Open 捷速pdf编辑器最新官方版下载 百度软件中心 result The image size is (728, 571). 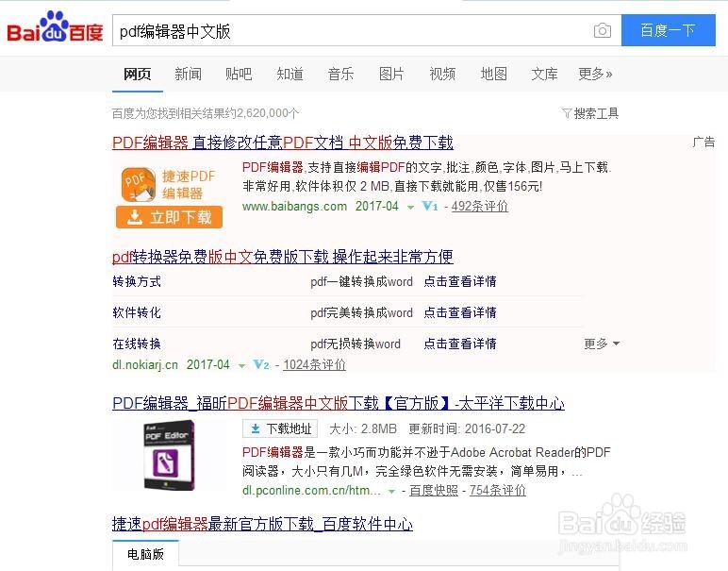point(262,524)
